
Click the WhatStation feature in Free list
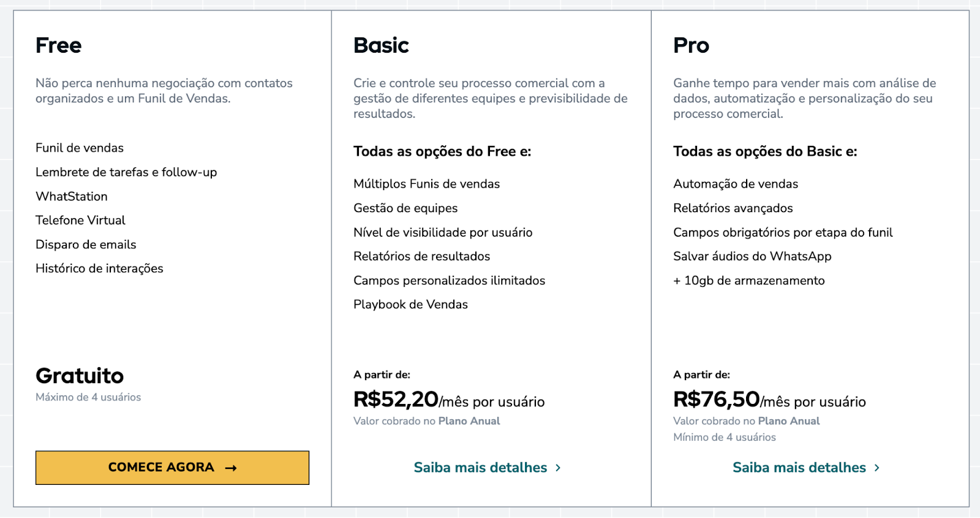pos(72,196)
